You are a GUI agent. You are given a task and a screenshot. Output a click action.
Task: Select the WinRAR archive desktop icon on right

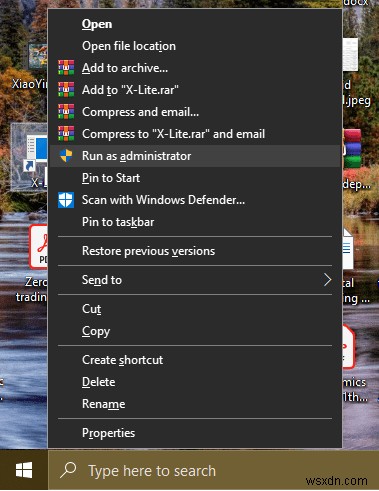tap(352, 149)
